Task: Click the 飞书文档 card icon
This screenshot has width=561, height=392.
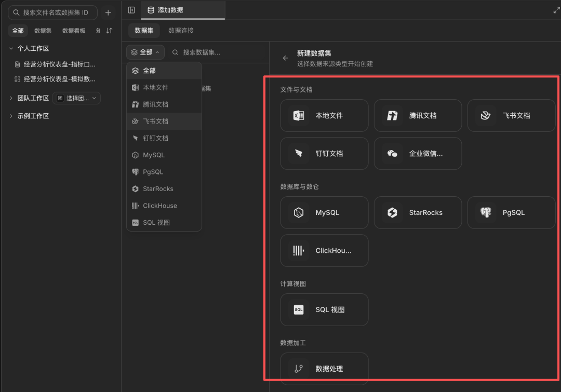Action: coord(486,116)
